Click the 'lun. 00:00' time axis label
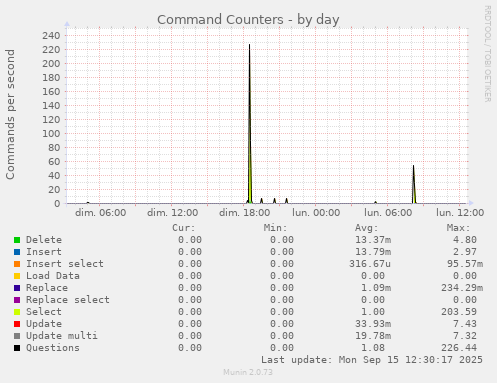The width and height of the screenshot is (497, 383). click(x=316, y=213)
